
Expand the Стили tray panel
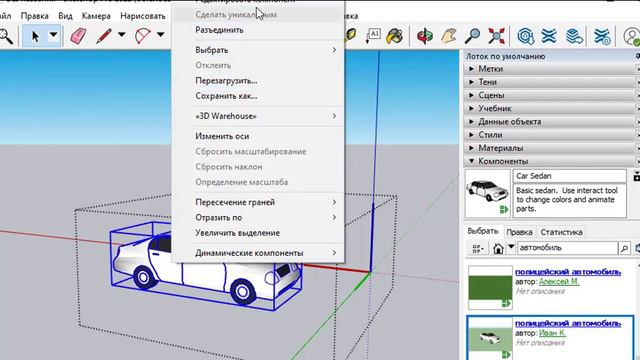[551, 135]
